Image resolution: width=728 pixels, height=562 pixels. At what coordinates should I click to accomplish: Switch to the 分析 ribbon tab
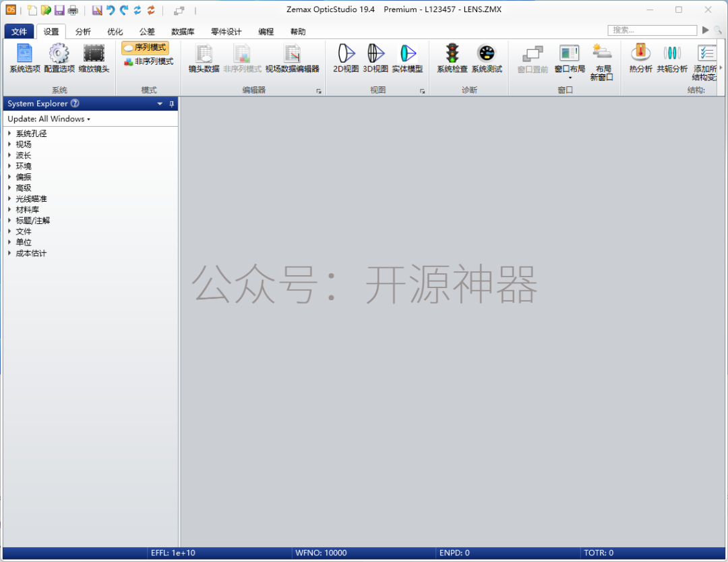tap(83, 31)
